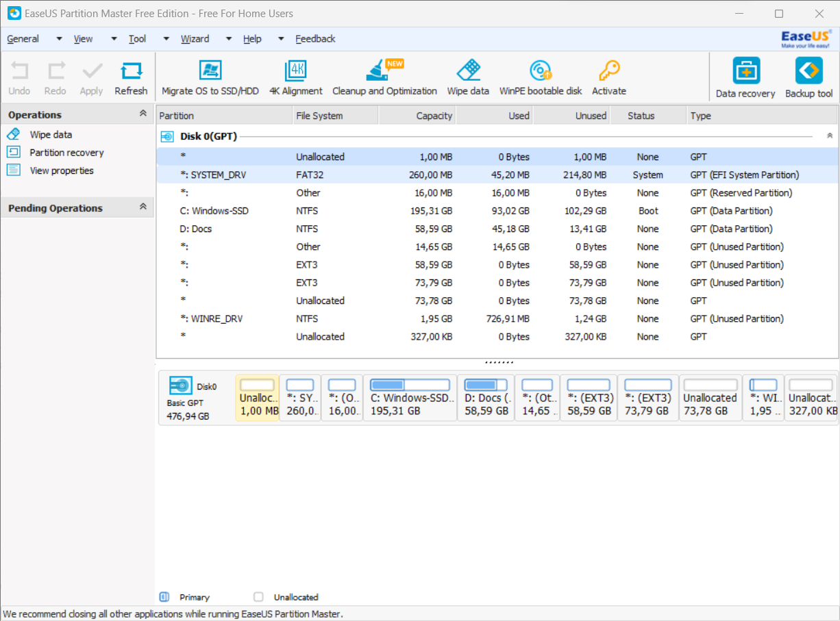Select the 14,65 GB Other partition row
The image size is (840, 621).
tap(497, 246)
